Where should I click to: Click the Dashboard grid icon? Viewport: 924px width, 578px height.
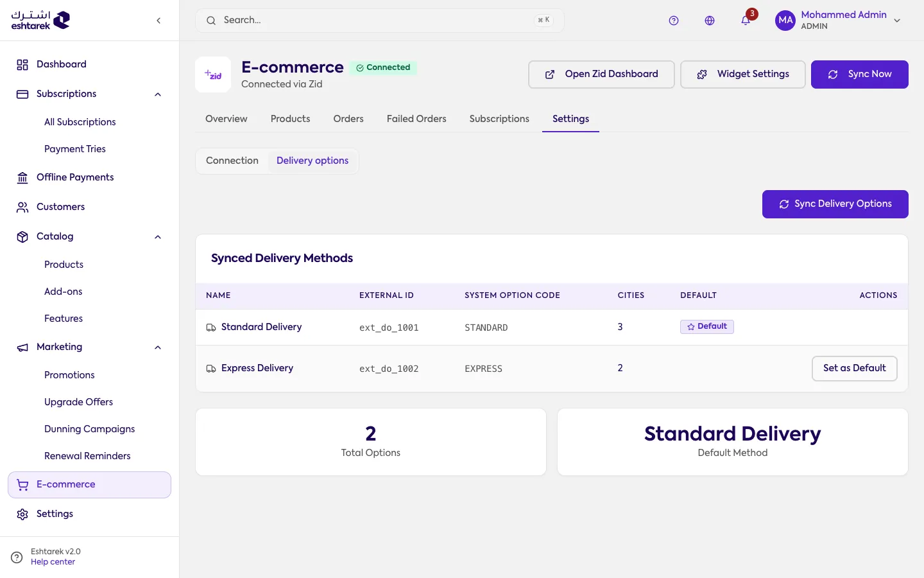click(x=22, y=64)
